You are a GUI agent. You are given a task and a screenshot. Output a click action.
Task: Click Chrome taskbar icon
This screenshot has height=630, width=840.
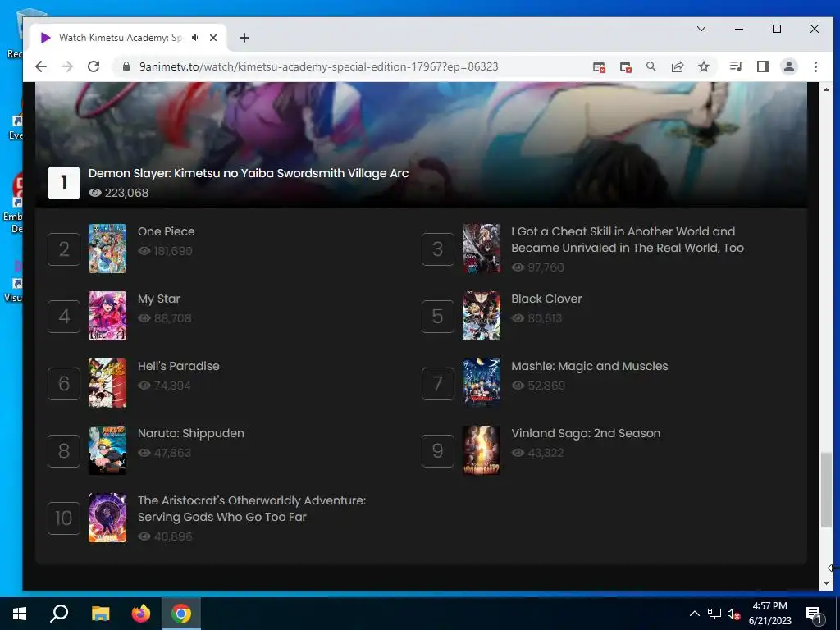(x=181, y=614)
